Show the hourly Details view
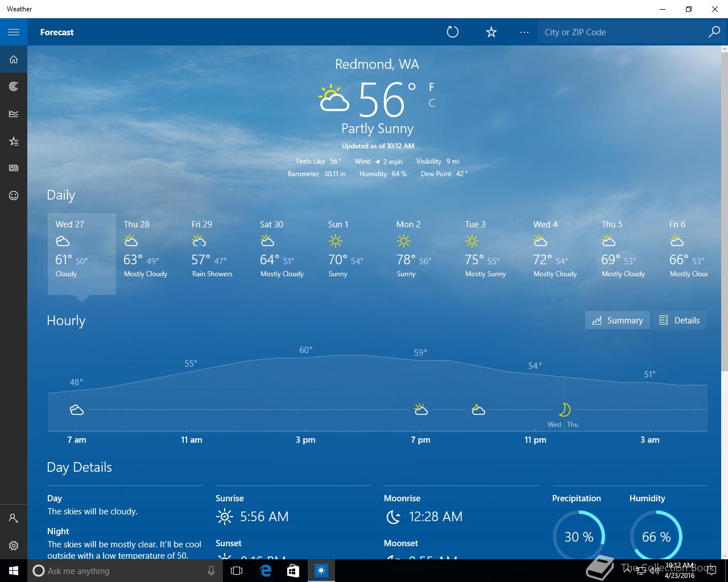 click(x=680, y=320)
